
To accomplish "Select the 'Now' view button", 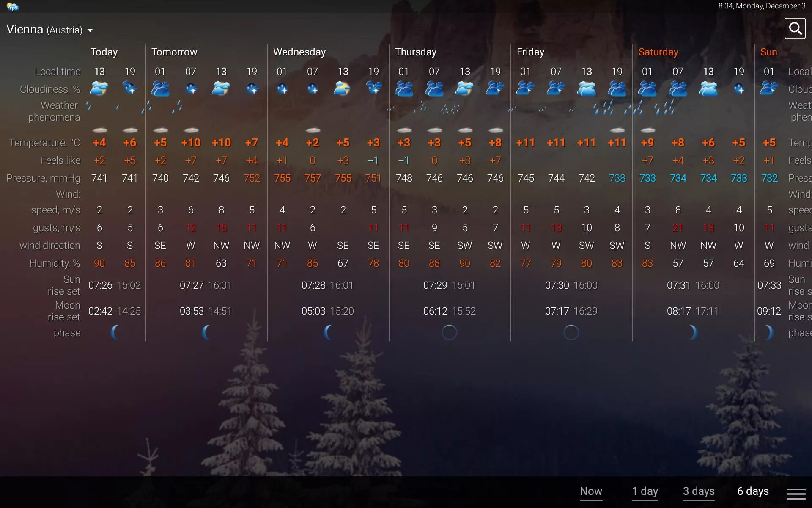I will pos(591,491).
